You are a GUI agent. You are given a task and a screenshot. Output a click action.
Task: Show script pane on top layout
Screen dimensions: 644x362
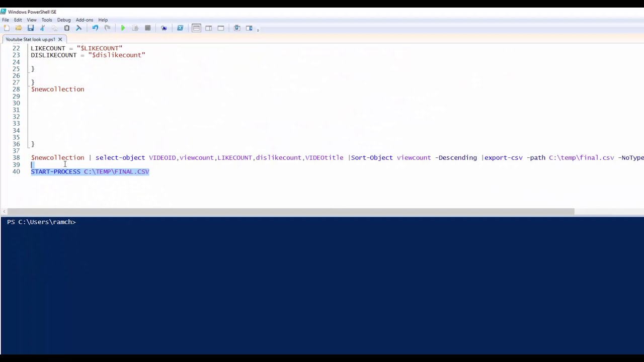click(x=196, y=28)
